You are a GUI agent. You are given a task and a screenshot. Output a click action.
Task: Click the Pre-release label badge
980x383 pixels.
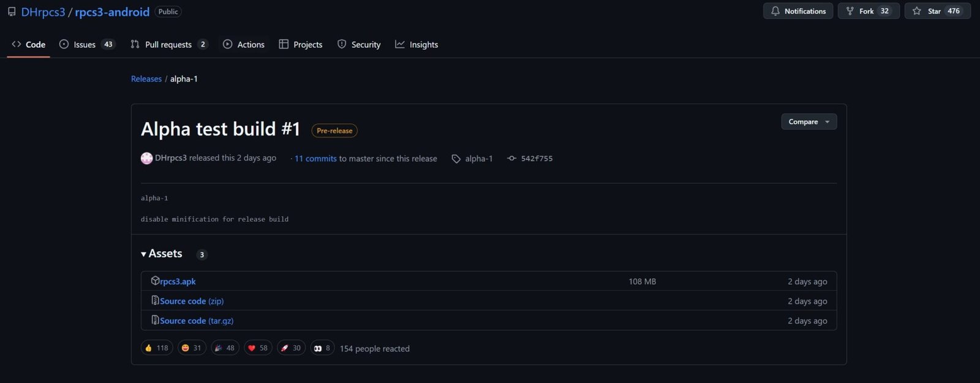tap(334, 131)
